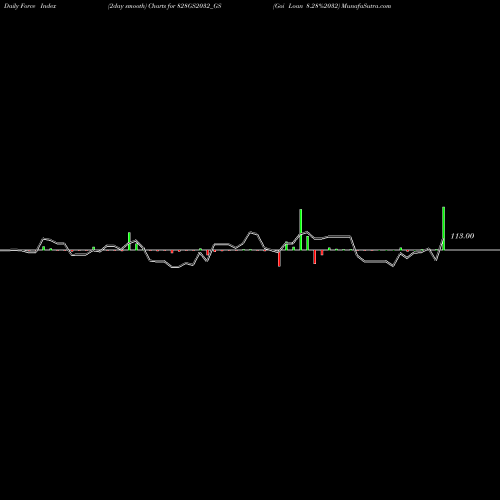Viewport: 500px width, 500px height.
Task: Click the '(2day smooth) Charts for 828GS2032_GS' heading
Action: point(164,6)
